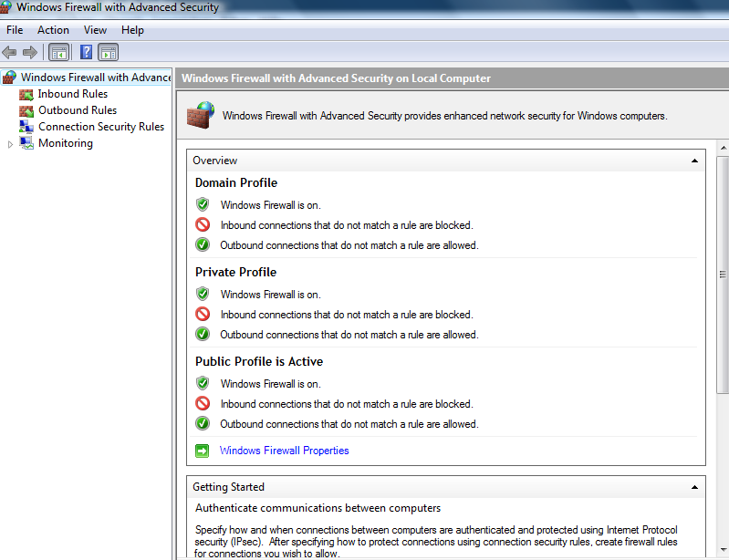
Task: Click the blue Help question mark icon
Action: tap(86, 52)
